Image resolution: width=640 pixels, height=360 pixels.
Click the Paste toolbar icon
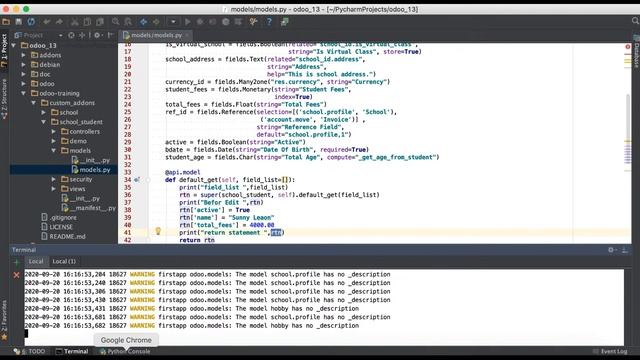tap(100, 22)
